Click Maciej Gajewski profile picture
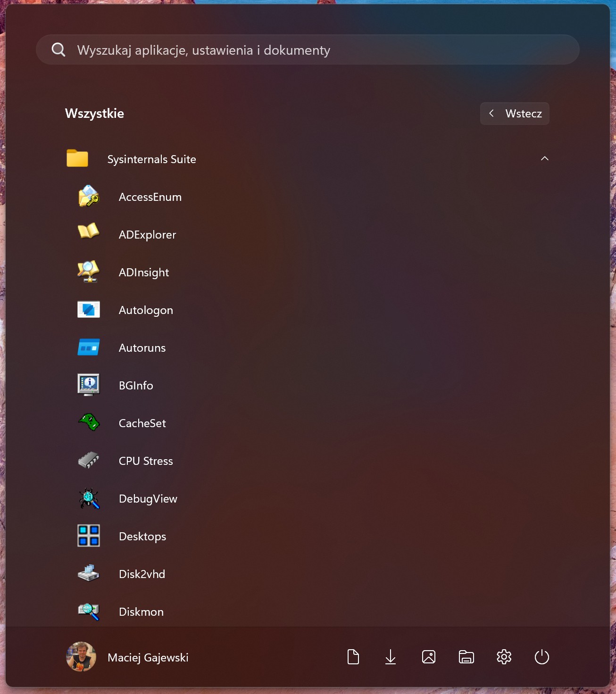This screenshot has width=616, height=694. click(x=81, y=657)
